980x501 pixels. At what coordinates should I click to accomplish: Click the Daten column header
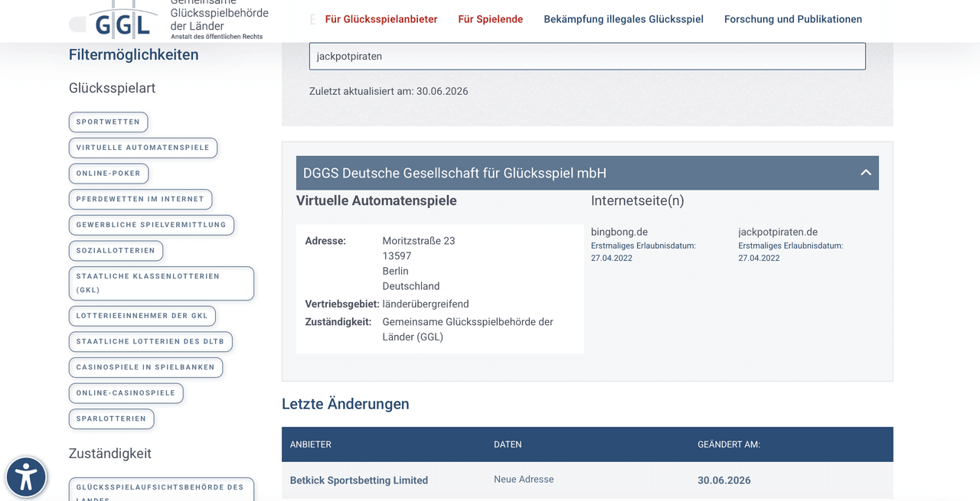tap(508, 444)
